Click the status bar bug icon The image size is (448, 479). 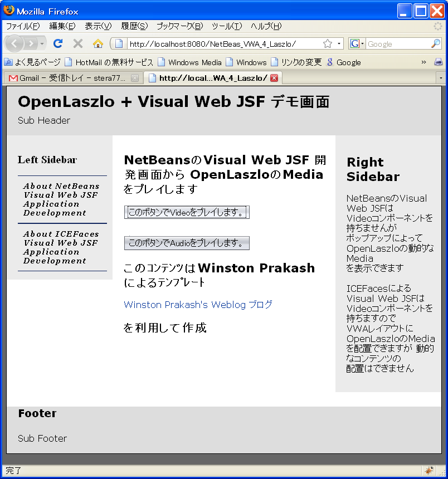[428, 471]
